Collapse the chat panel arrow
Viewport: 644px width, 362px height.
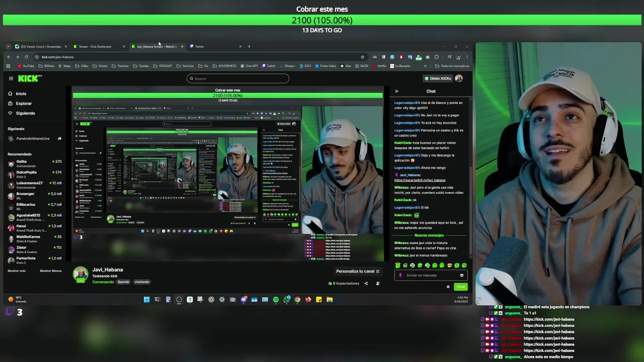click(396, 92)
